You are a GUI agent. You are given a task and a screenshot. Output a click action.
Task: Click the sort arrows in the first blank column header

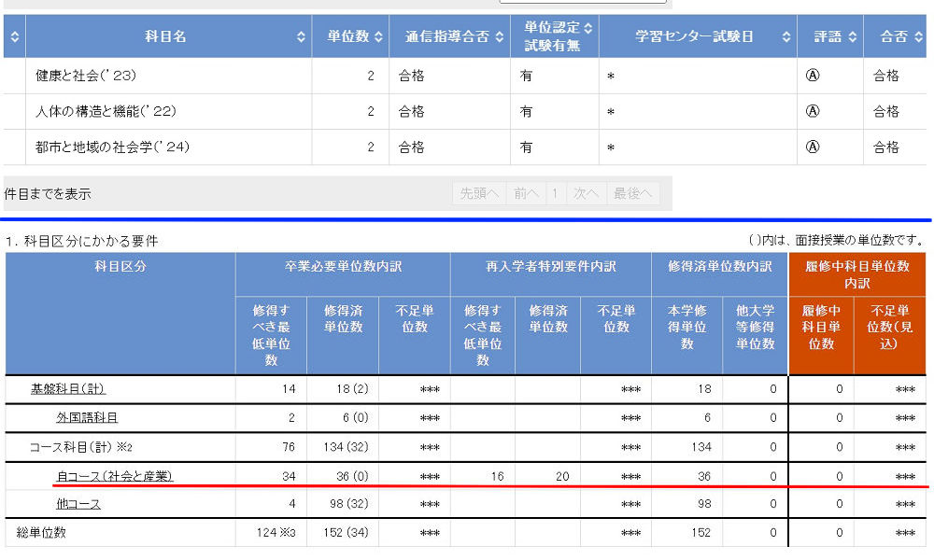(14, 37)
